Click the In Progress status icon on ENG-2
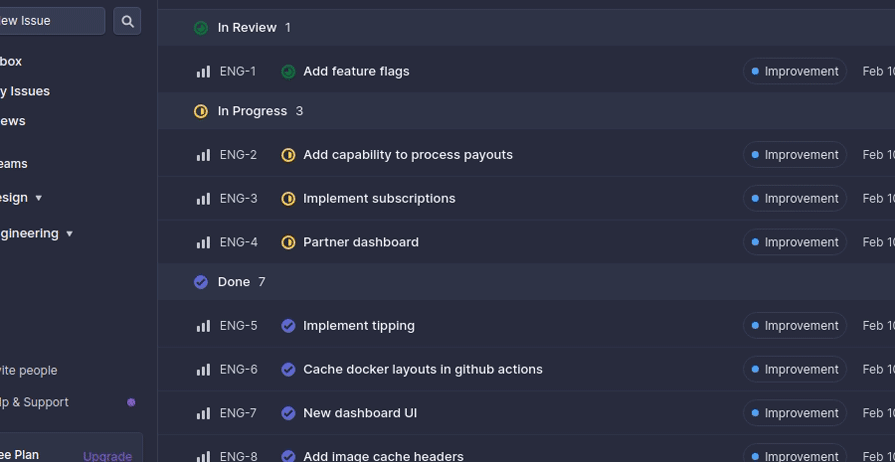895x462 pixels. pos(288,155)
